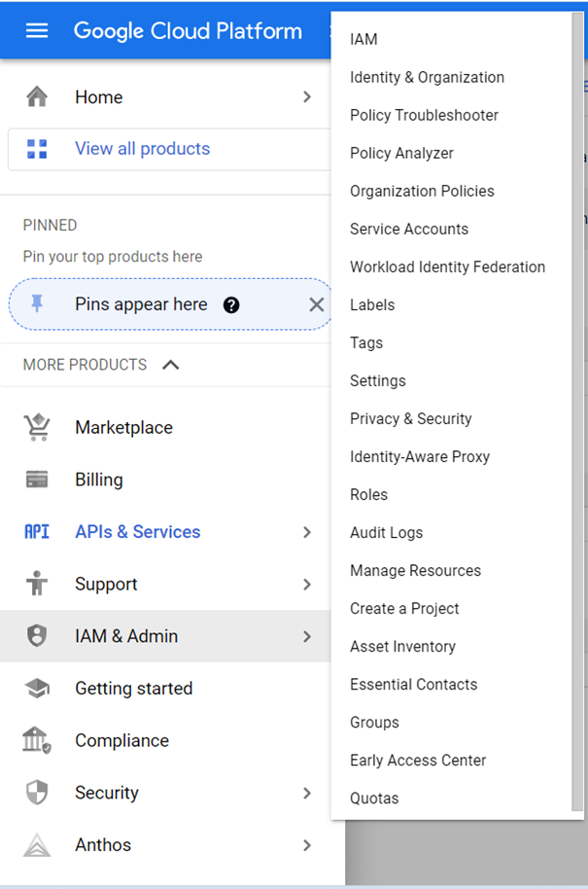The height and width of the screenshot is (889, 588).
Task: Click the pin icon beside Pins appear here
Action: pyautogui.click(x=37, y=304)
